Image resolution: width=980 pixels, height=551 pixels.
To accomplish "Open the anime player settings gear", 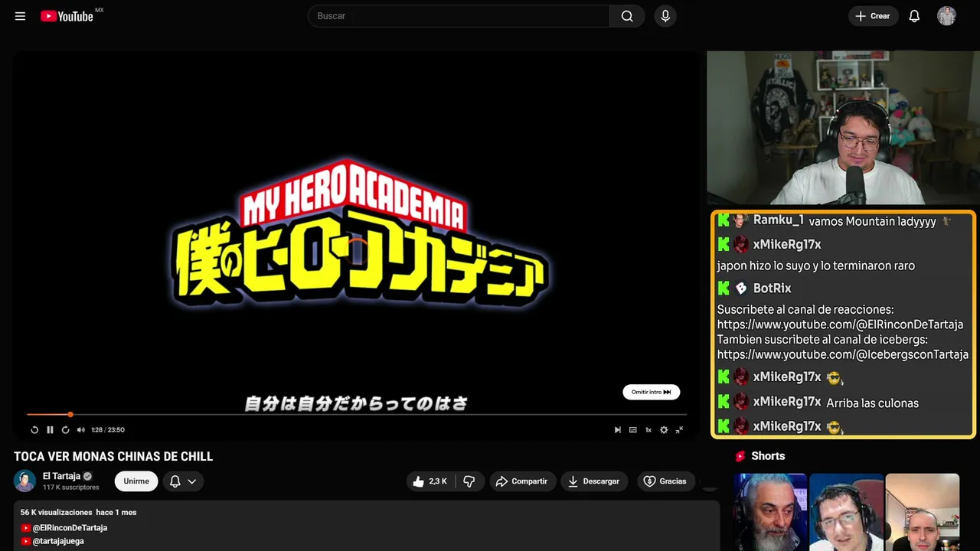I will pyautogui.click(x=664, y=430).
